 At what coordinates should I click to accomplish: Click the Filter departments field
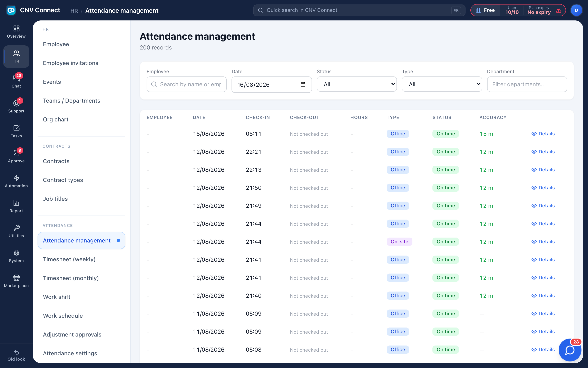[527, 84]
